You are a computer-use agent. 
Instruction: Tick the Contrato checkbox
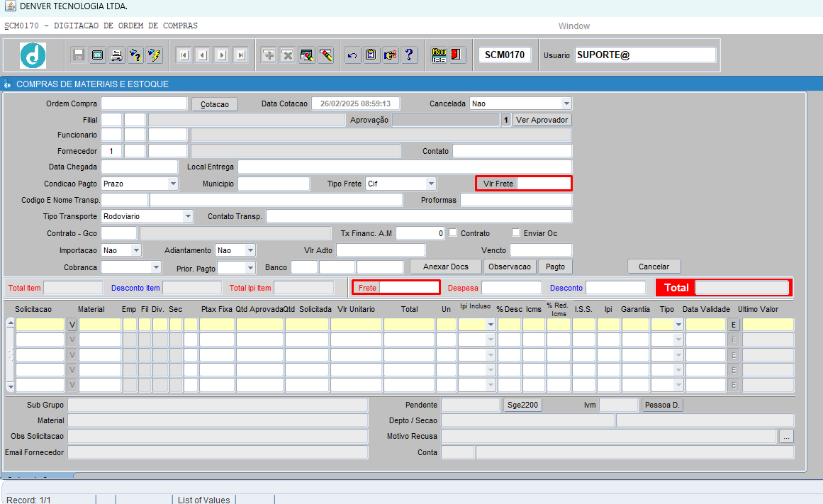click(453, 233)
